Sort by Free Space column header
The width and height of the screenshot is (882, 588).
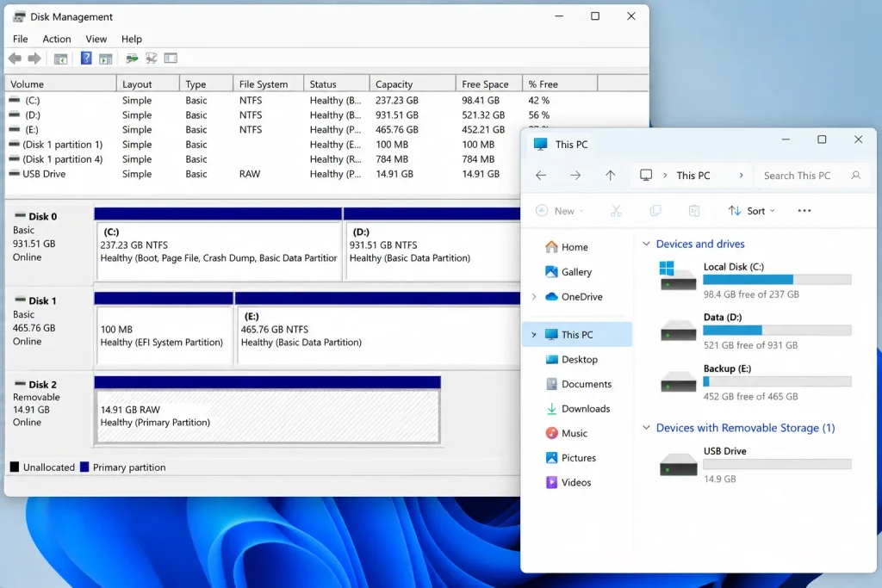[x=489, y=84]
